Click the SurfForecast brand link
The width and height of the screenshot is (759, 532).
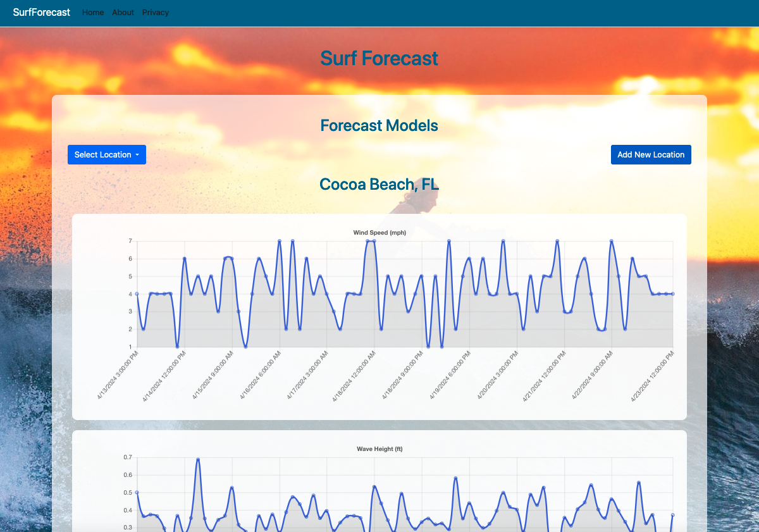(42, 12)
